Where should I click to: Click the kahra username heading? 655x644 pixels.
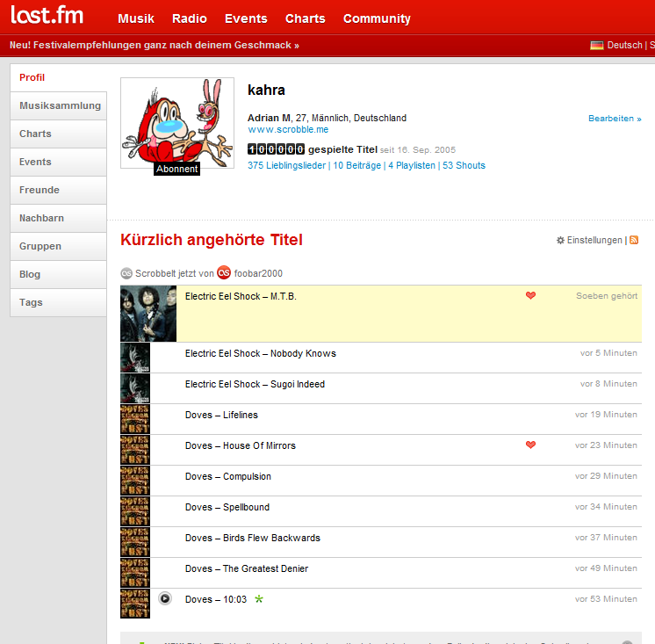click(266, 90)
